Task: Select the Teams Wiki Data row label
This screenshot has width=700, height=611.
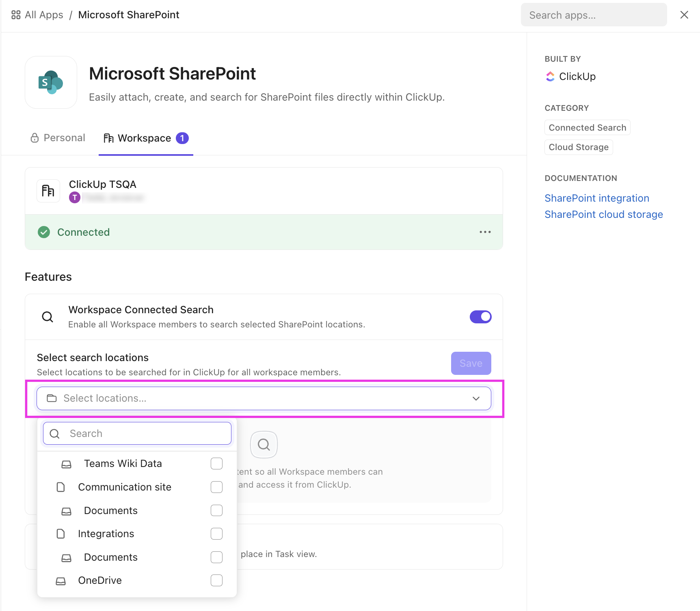Action: point(123,463)
